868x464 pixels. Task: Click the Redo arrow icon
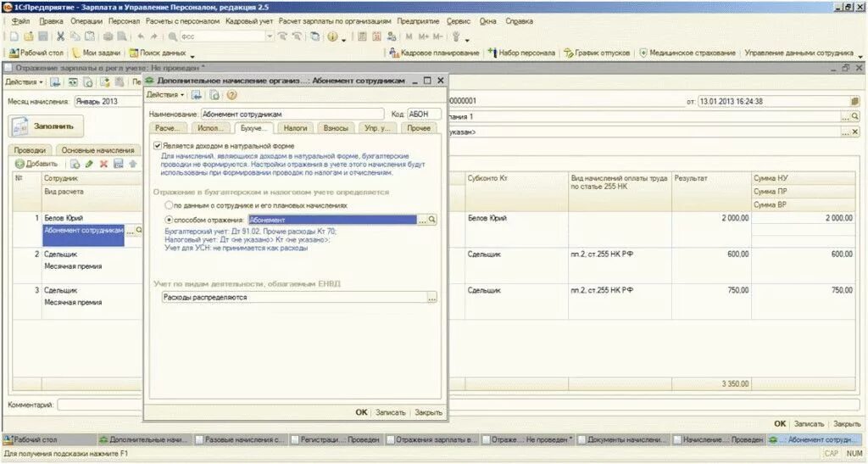(x=154, y=36)
